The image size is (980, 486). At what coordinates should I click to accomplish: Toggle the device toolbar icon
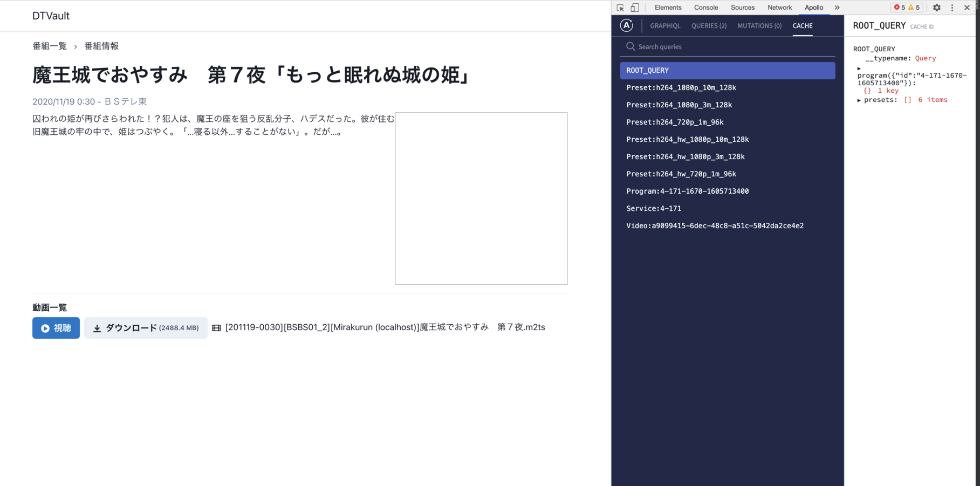pyautogui.click(x=635, y=8)
